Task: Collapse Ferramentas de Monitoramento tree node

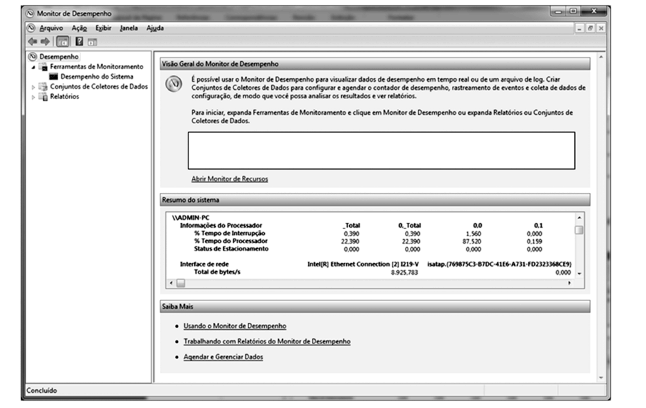Action: point(33,67)
